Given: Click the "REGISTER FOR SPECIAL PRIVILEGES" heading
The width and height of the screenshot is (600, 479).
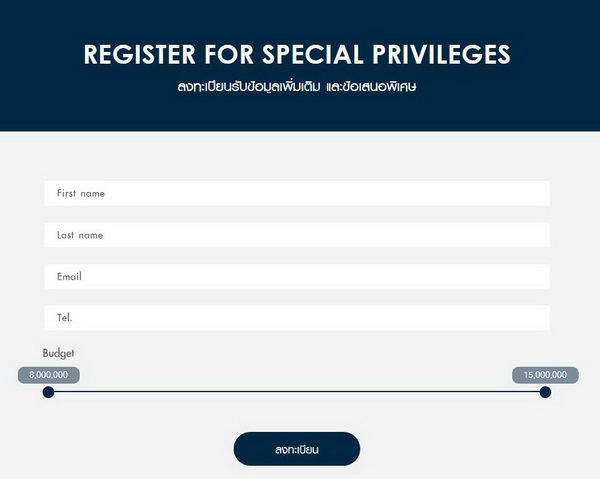Looking at the screenshot, I should point(297,55).
